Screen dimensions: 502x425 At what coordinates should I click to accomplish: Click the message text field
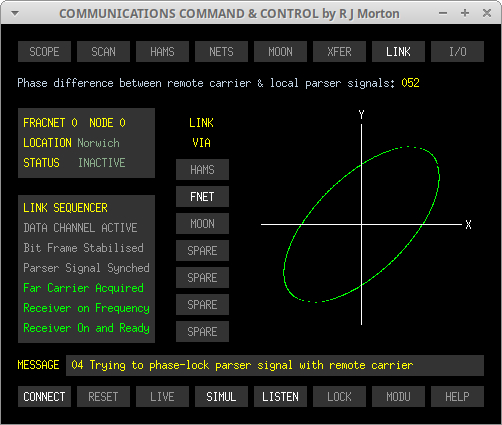(x=275, y=365)
